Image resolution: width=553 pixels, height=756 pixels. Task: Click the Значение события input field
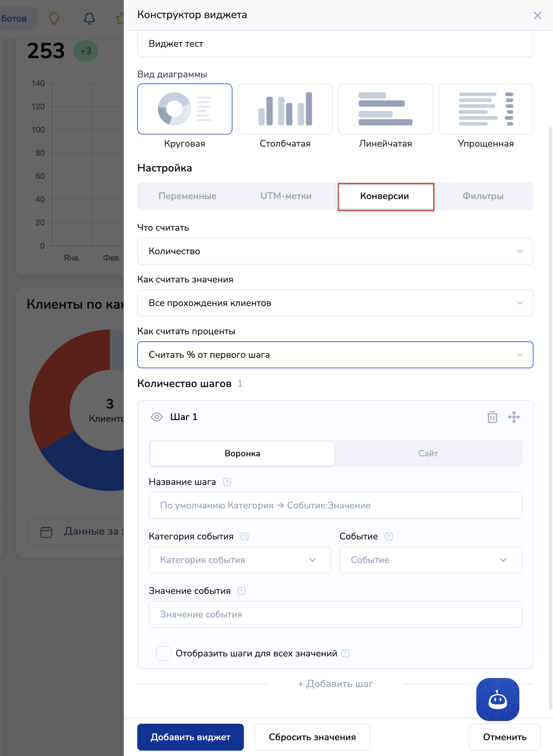tap(335, 614)
